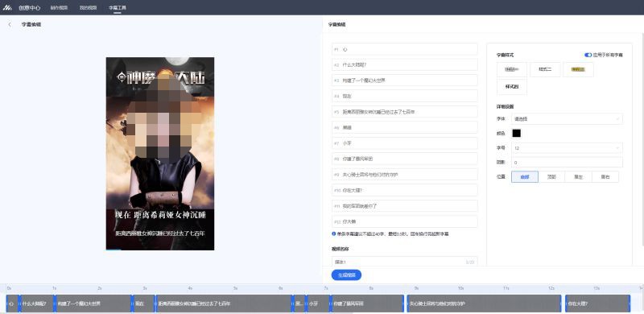Open 创意中心 in the top navigation

29,7
